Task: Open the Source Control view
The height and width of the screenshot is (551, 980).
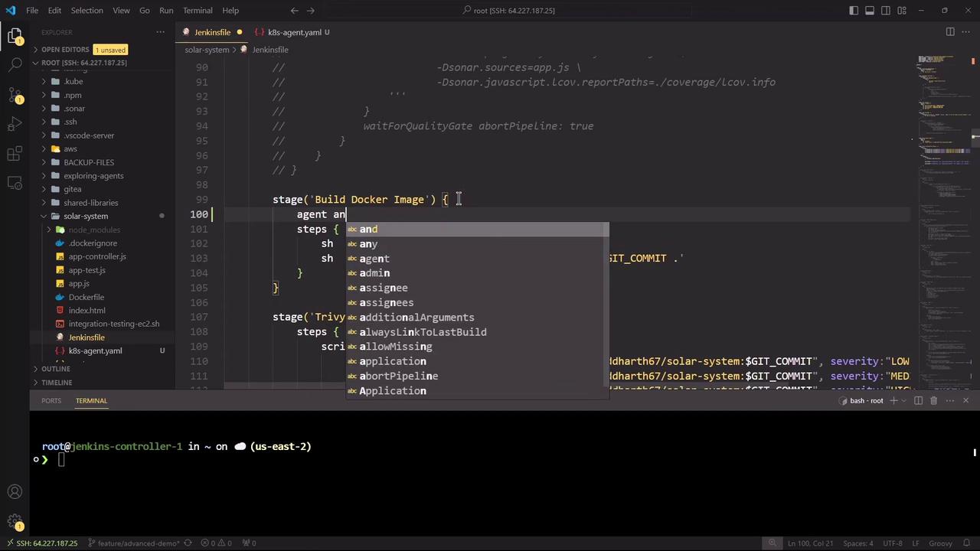Action: pos(15,95)
